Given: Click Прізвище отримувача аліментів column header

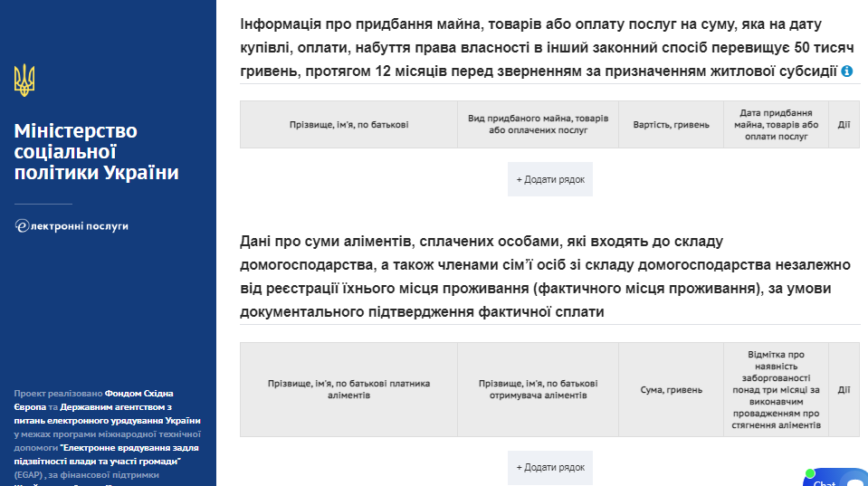Looking at the screenshot, I should pyautogui.click(x=538, y=390).
